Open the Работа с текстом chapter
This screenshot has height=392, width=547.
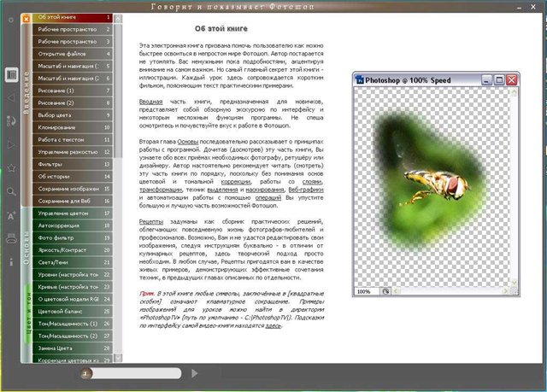pyautogui.click(x=72, y=140)
